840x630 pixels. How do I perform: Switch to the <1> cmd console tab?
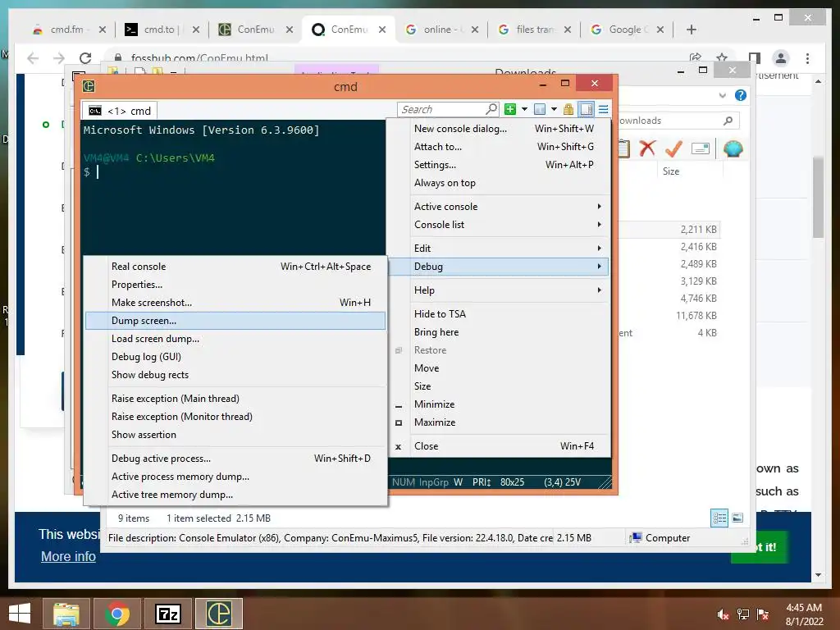pos(120,111)
